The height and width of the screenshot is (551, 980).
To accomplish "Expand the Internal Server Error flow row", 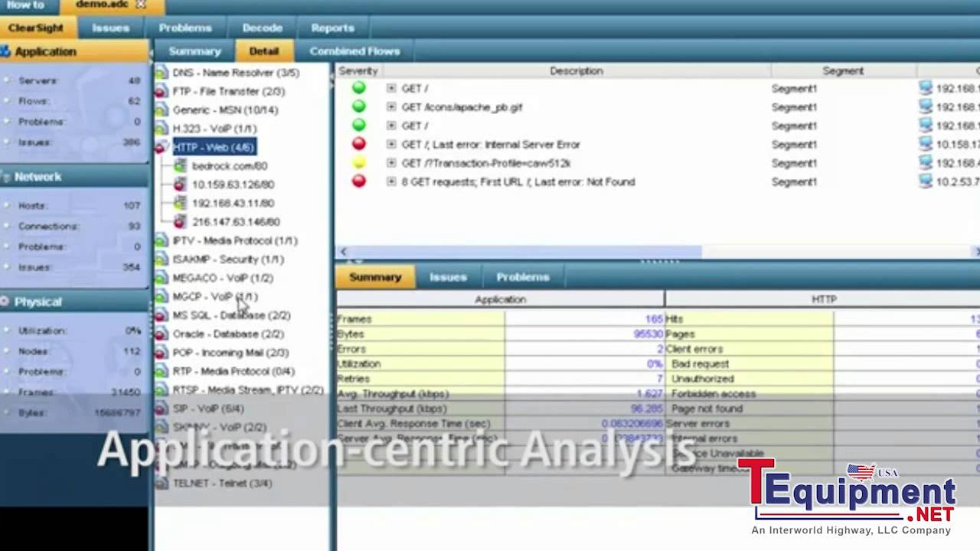I will click(391, 144).
